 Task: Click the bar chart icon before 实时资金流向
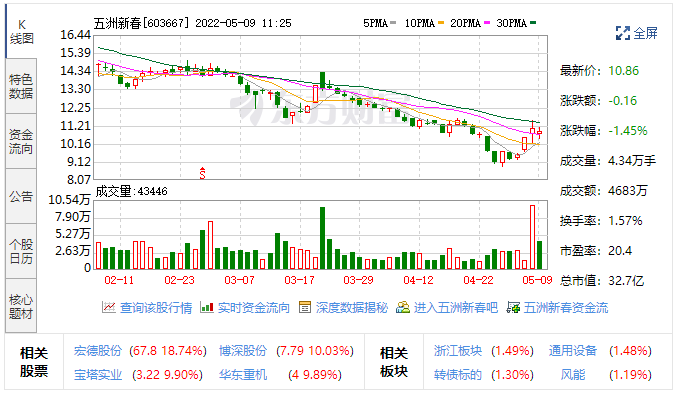tap(207, 307)
